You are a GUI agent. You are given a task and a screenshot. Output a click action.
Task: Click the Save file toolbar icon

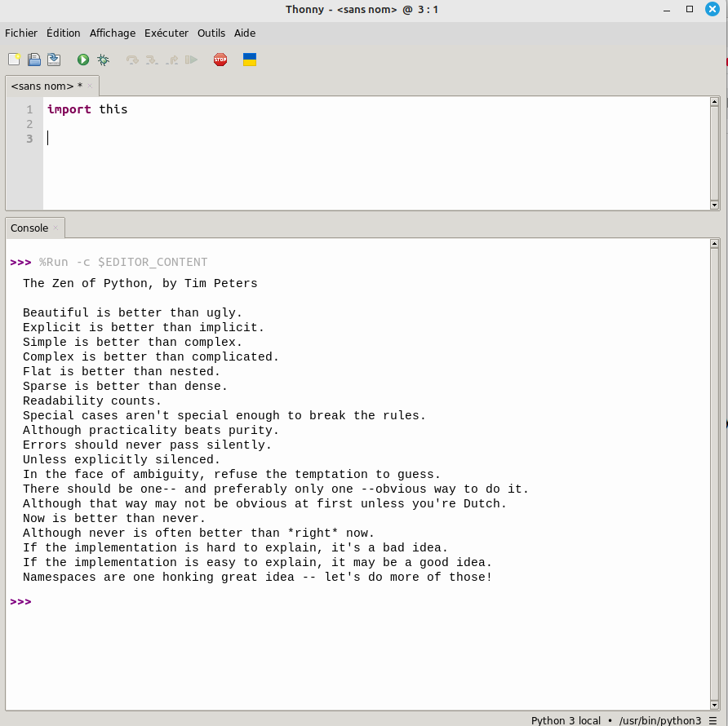(54, 60)
